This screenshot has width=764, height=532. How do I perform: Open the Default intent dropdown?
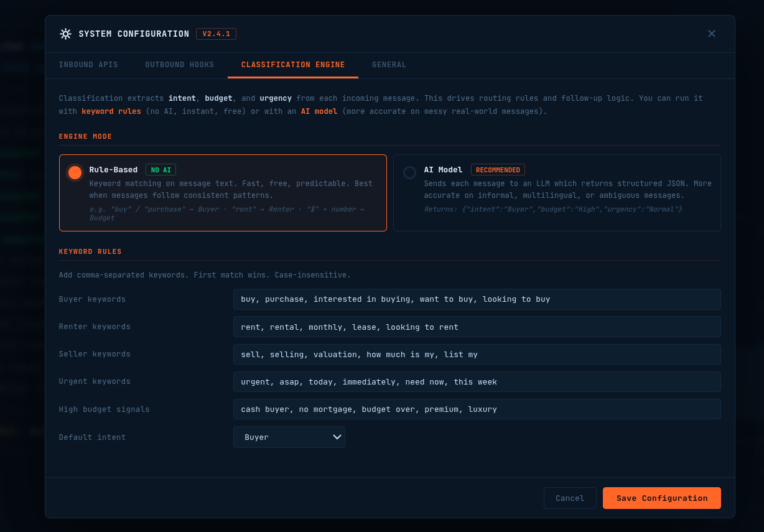coord(289,437)
